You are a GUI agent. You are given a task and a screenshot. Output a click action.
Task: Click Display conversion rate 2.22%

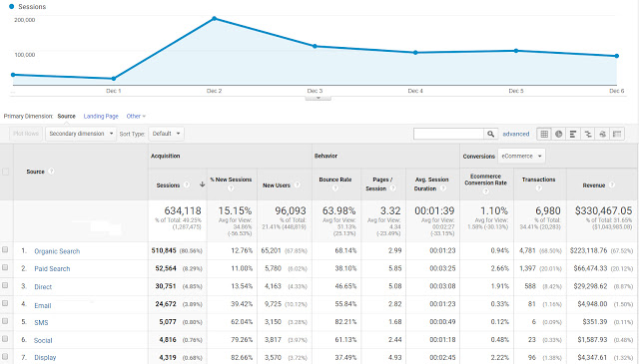499,357
